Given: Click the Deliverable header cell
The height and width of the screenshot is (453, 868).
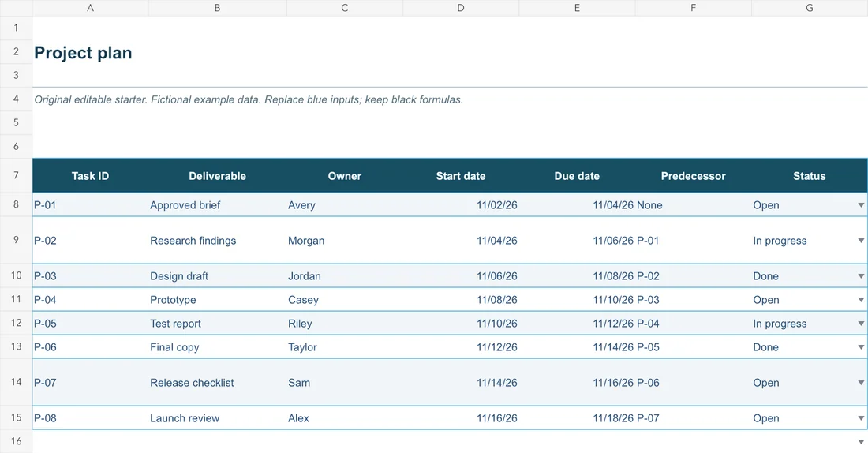Looking at the screenshot, I should [218, 175].
